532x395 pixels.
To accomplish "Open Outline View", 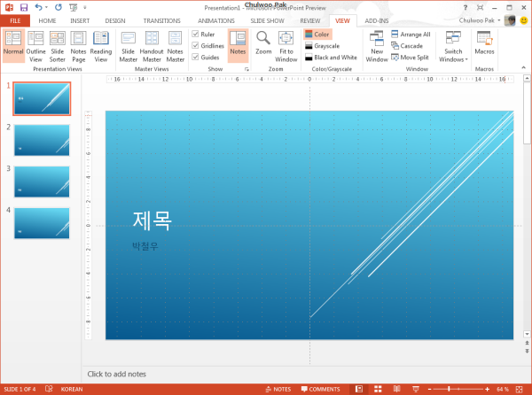I will [x=35, y=46].
